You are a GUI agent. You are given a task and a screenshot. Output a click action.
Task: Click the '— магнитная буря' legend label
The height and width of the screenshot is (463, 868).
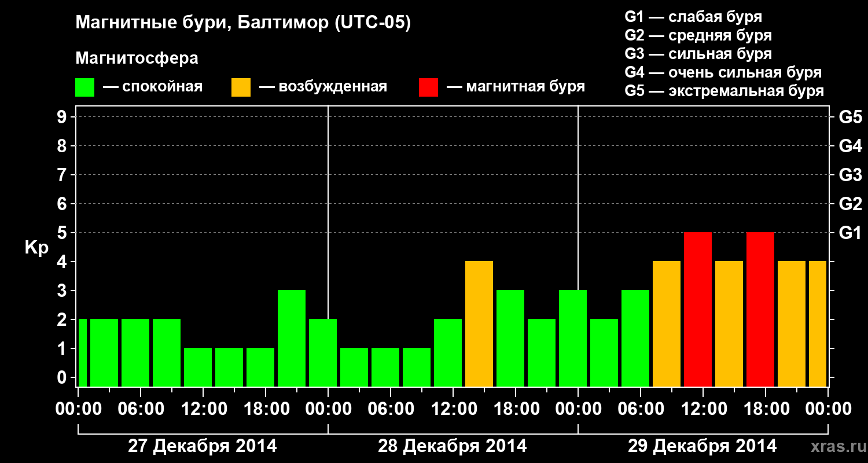516,87
